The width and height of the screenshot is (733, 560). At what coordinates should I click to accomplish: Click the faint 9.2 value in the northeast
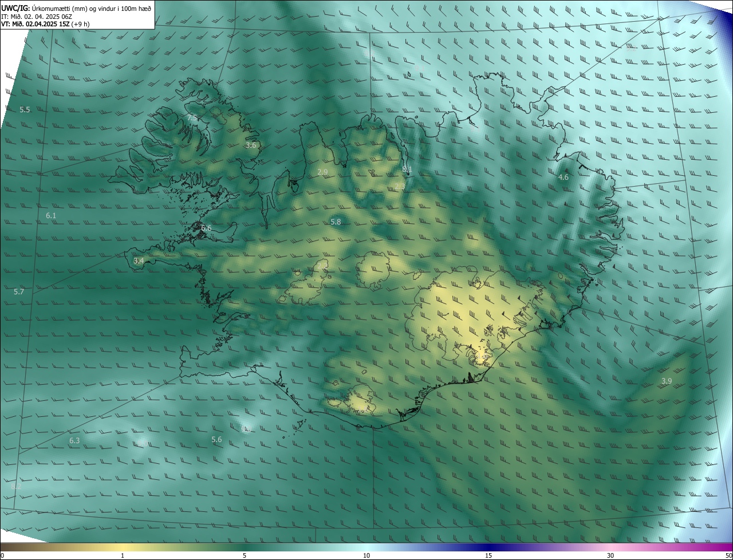[x=631, y=49]
